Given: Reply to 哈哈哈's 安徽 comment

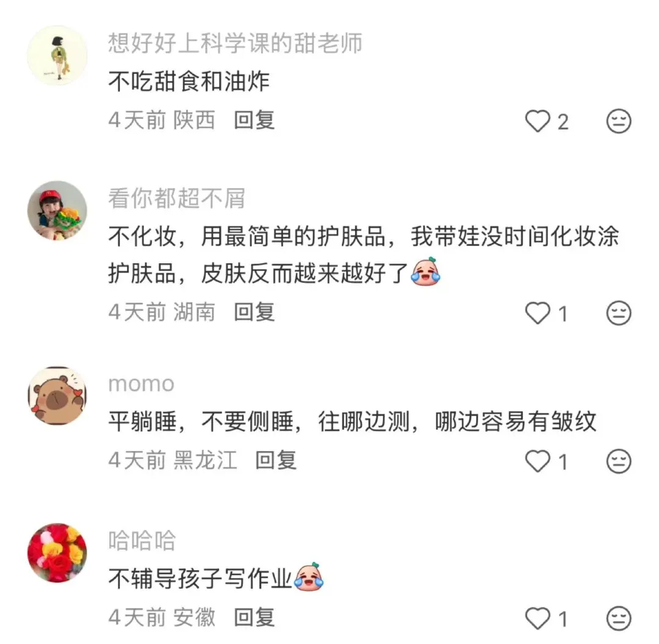Looking at the screenshot, I should click(254, 618).
